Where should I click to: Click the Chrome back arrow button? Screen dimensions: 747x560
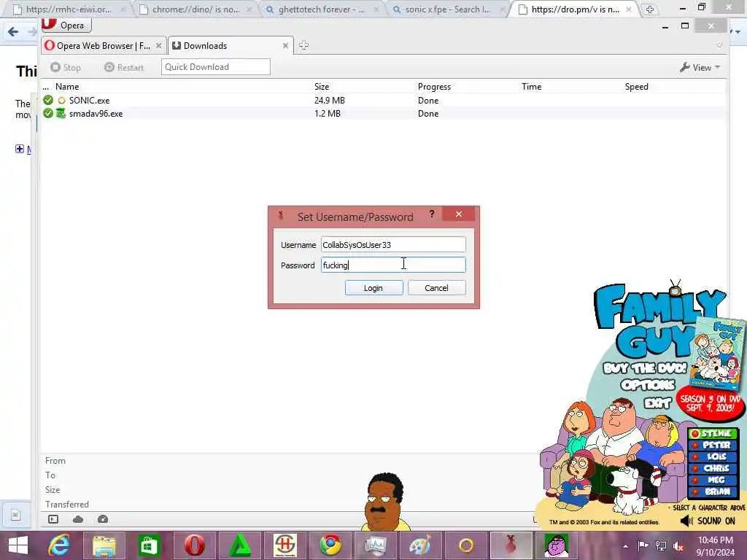[x=13, y=32]
